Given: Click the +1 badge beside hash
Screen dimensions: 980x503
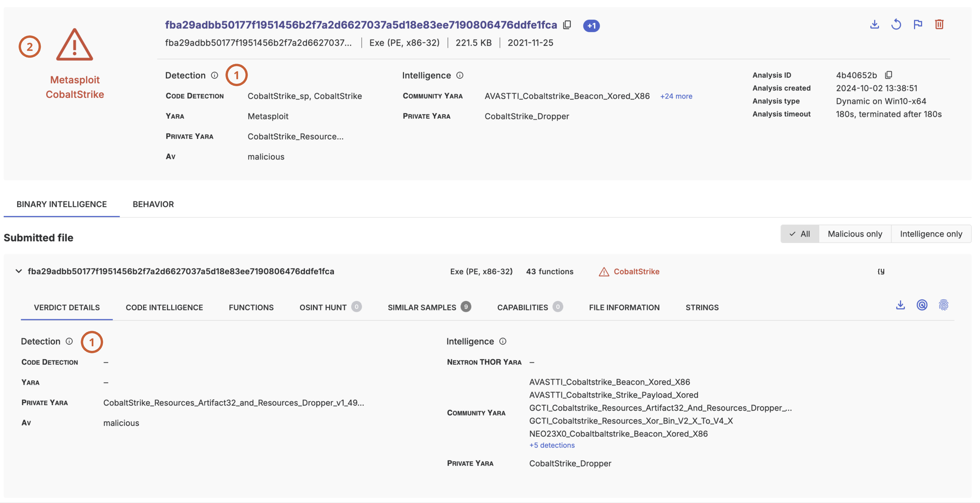Looking at the screenshot, I should [591, 25].
